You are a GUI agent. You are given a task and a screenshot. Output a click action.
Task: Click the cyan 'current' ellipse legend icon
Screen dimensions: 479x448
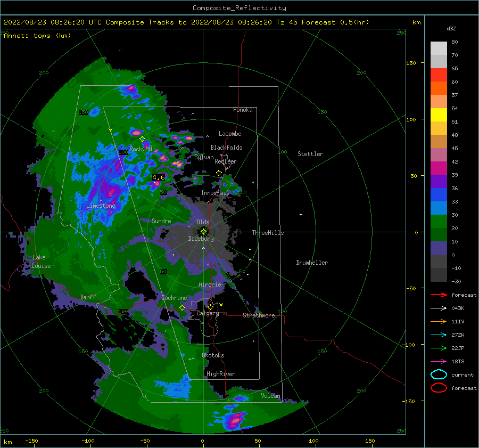439,374
